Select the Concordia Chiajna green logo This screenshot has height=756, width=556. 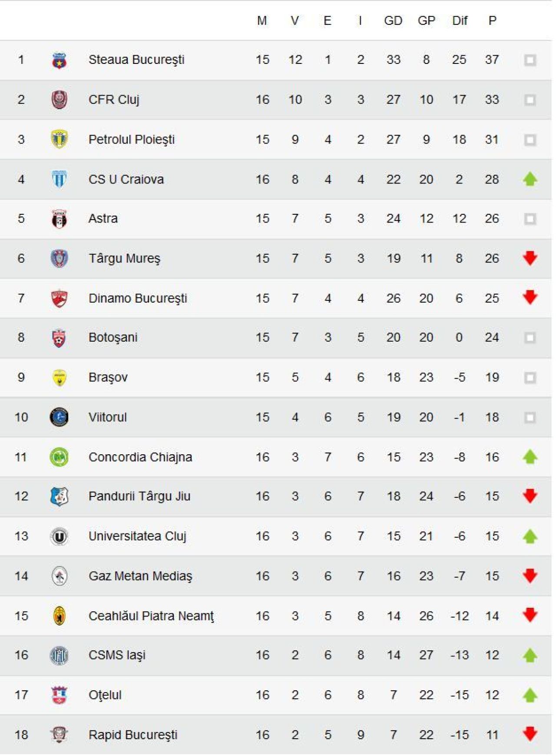click(x=59, y=457)
